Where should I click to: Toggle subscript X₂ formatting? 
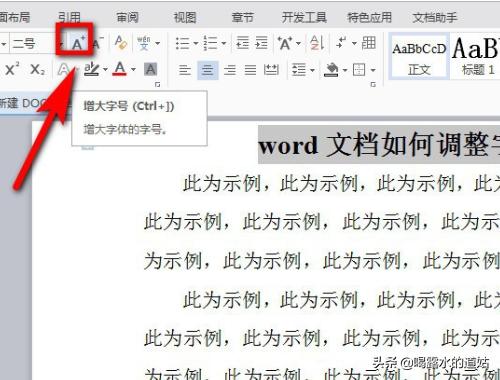pyautogui.click(x=37, y=70)
